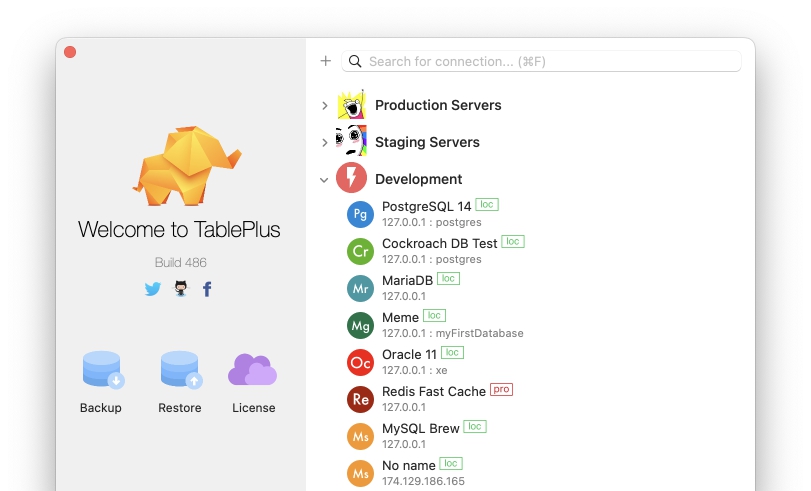The height and width of the screenshot is (491, 811).
Task: Click the Production Servers meme icon
Action: coord(352,105)
